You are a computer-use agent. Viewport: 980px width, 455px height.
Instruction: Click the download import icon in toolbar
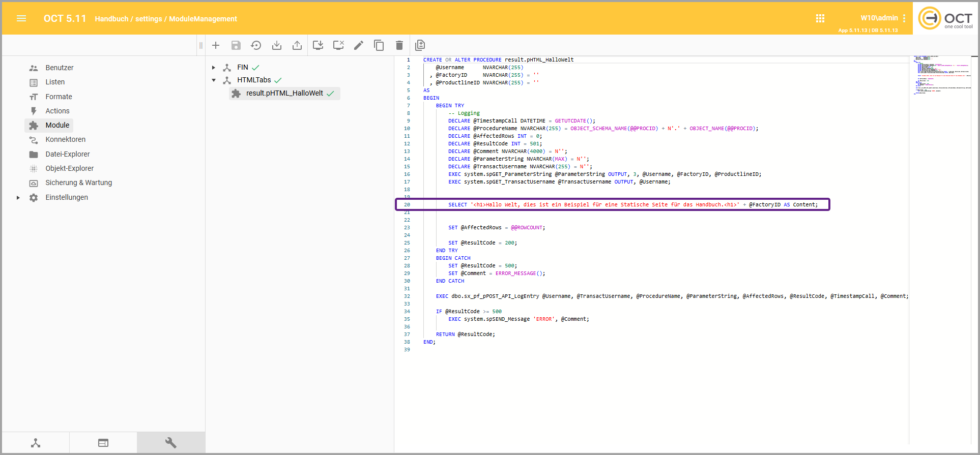pos(277,45)
